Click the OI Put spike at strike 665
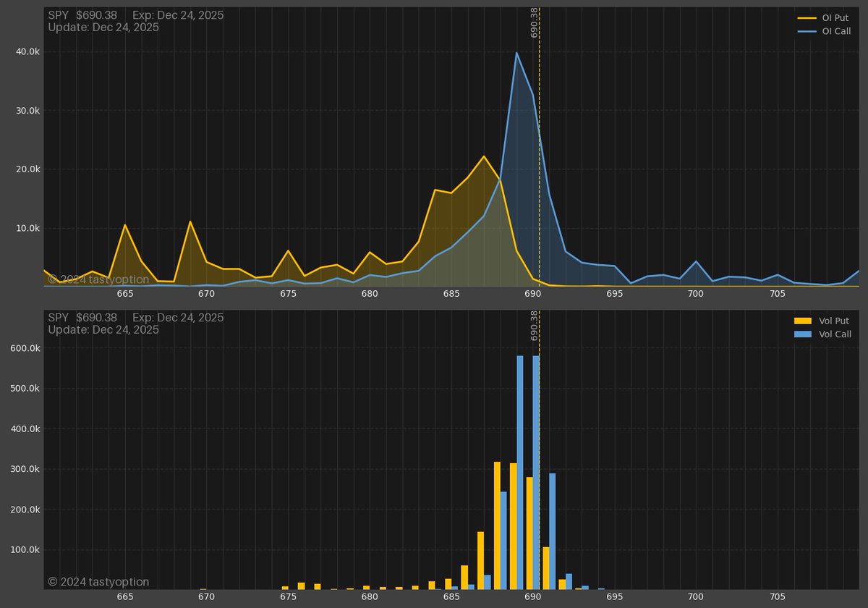The width and height of the screenshot is (868, 608). click(125, 225)
